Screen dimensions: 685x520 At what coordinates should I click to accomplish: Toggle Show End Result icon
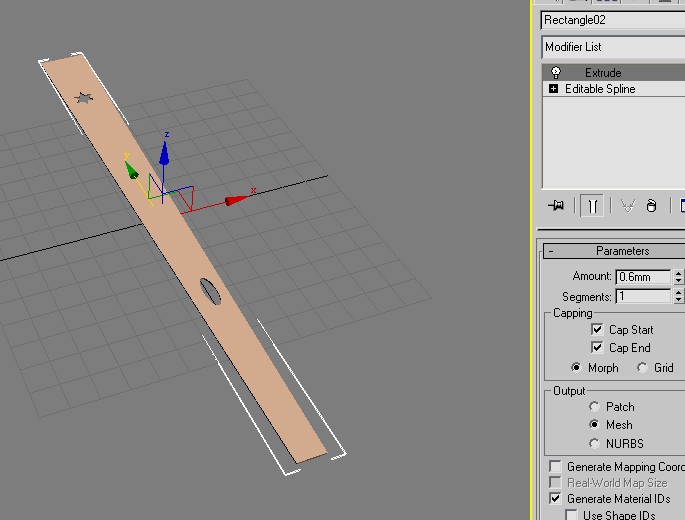(x=593, y=205)
